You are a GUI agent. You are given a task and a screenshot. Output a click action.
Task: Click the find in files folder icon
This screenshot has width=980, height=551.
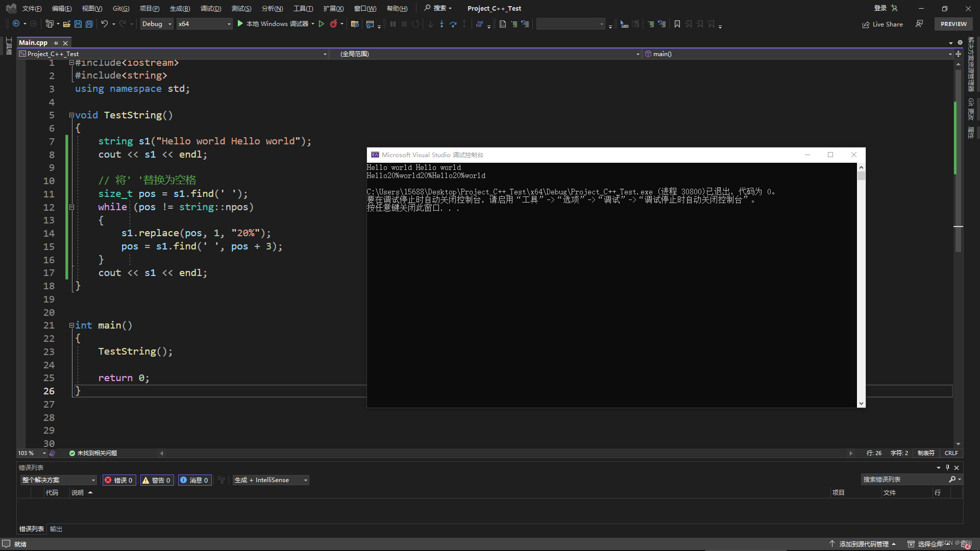[355, 24]
